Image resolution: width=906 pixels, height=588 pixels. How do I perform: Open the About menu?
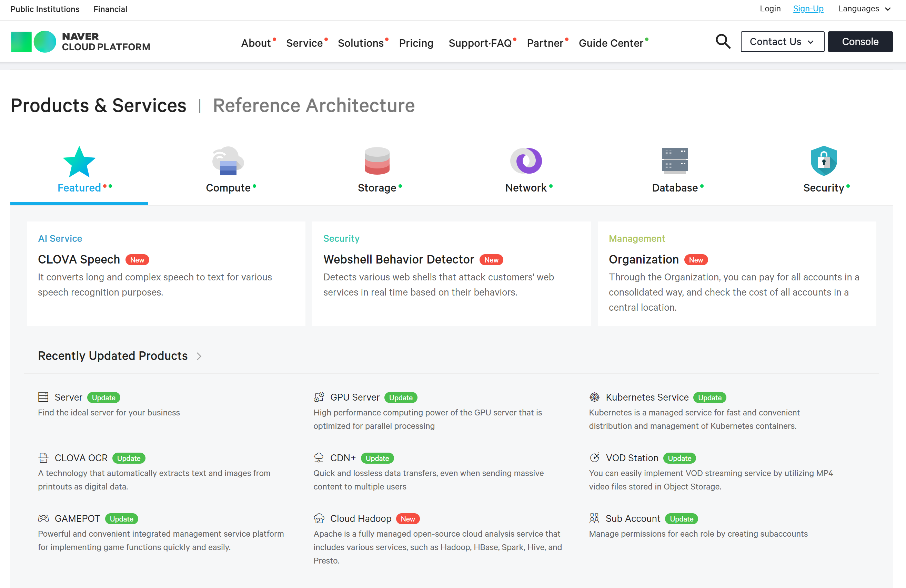256,43
